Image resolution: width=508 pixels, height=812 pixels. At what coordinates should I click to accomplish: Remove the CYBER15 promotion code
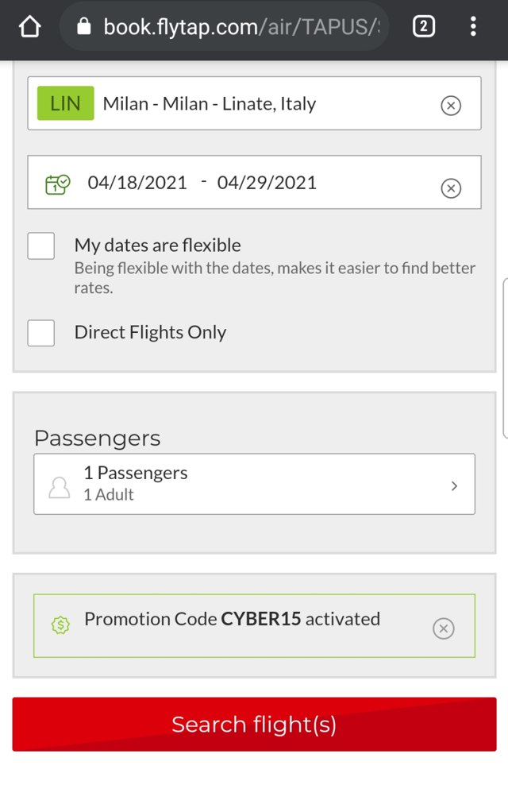444,628
